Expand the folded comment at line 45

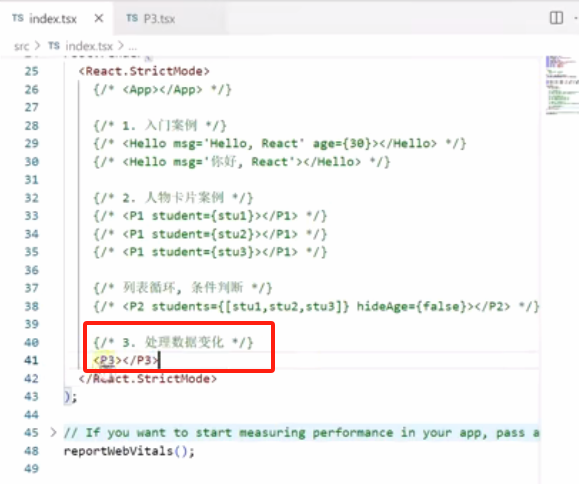click(54, 432)
